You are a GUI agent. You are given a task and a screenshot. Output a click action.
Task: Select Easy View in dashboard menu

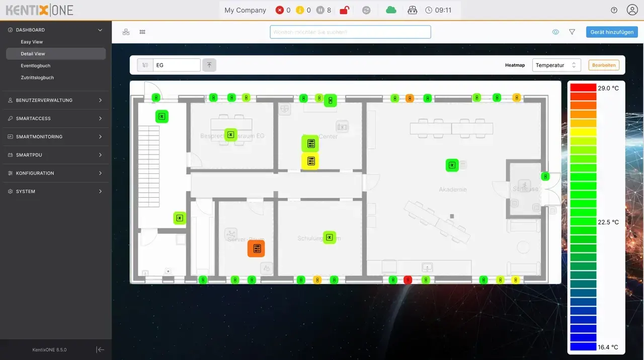[32, 42]
